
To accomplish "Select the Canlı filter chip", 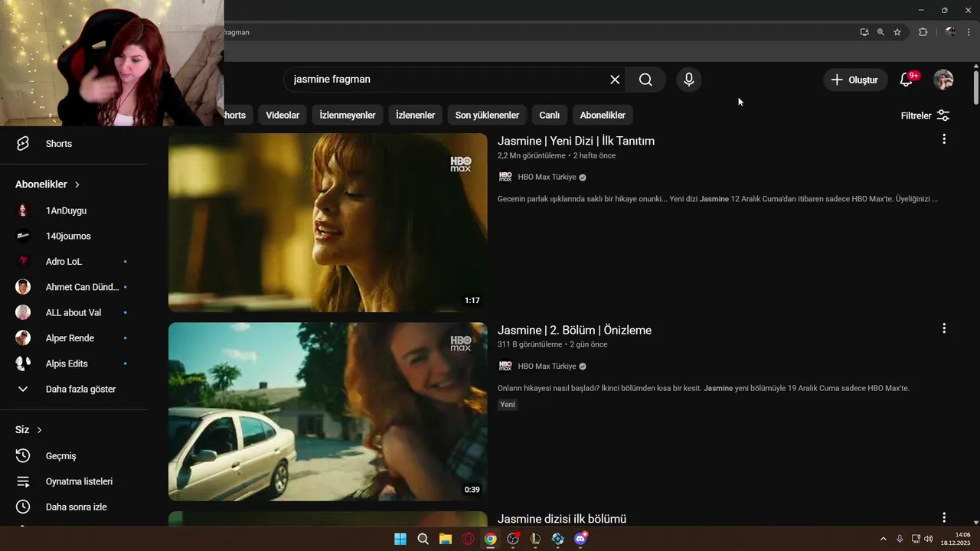I will [549, 116].
